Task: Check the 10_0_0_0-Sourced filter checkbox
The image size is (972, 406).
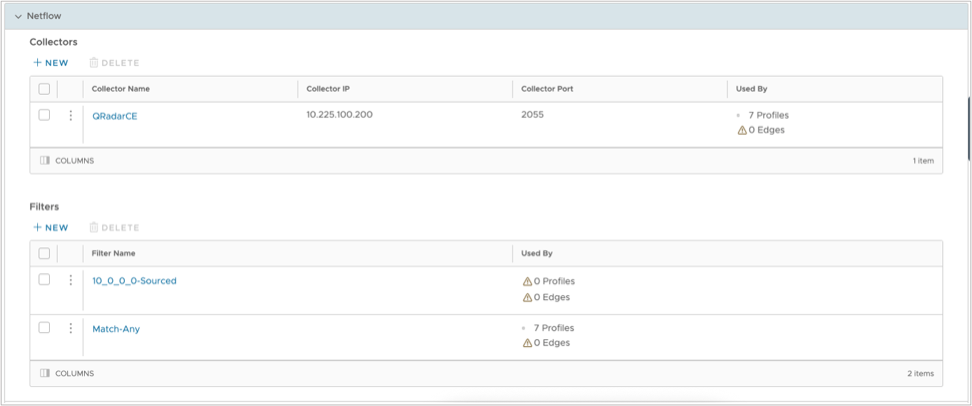Action: 44,280
